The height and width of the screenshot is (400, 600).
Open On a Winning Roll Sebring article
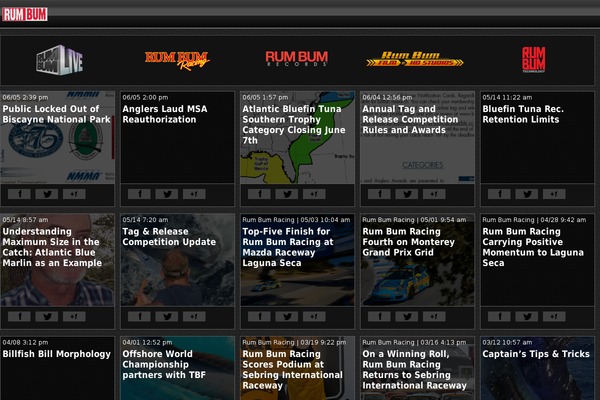[x=415, y=370]
